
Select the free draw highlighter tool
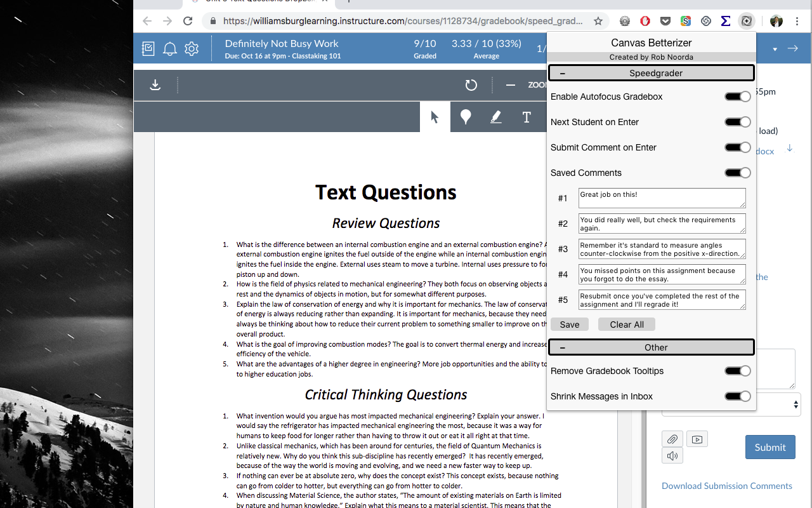coord(495,117)
